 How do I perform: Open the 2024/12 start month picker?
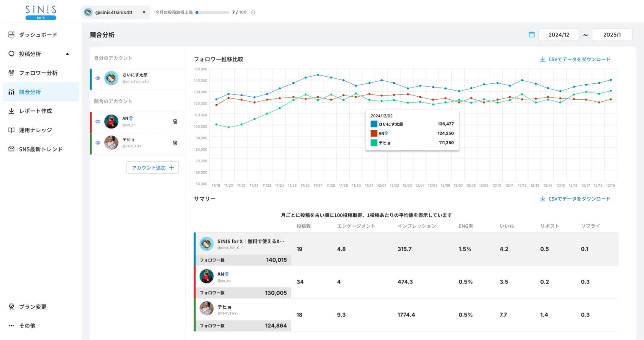point(558,35)
